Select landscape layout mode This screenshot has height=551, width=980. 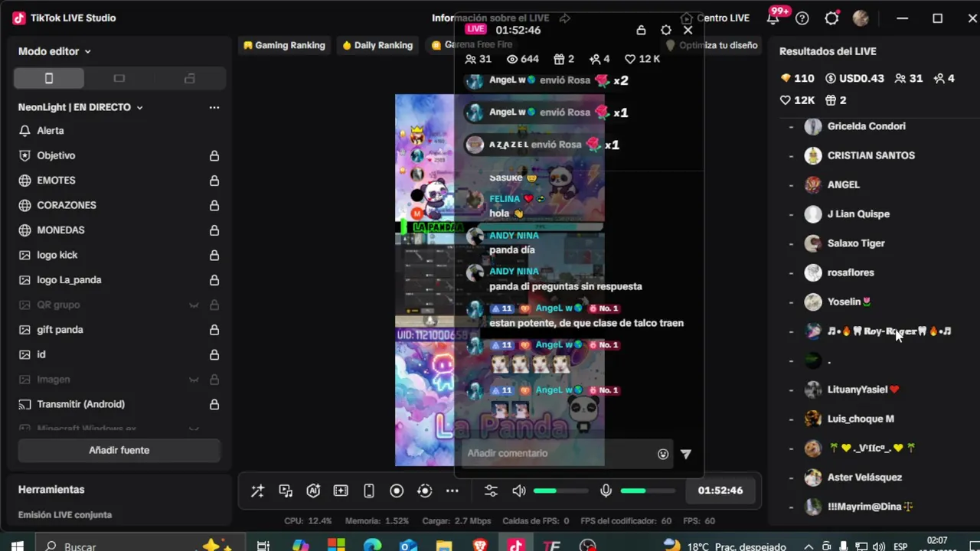(x=119, y=78)
